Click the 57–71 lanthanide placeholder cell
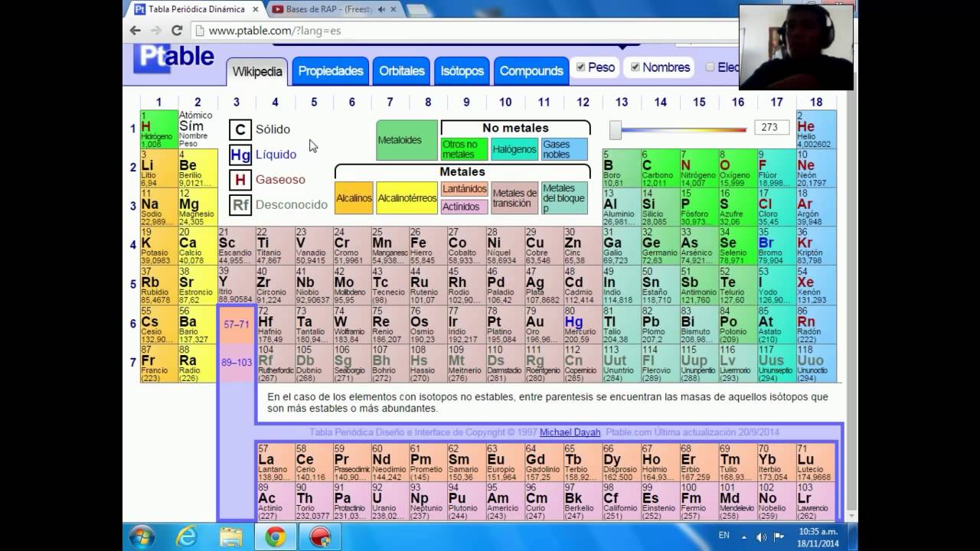Screen dimensions: 980x551 pyautogui.click(x=237, y=324)
